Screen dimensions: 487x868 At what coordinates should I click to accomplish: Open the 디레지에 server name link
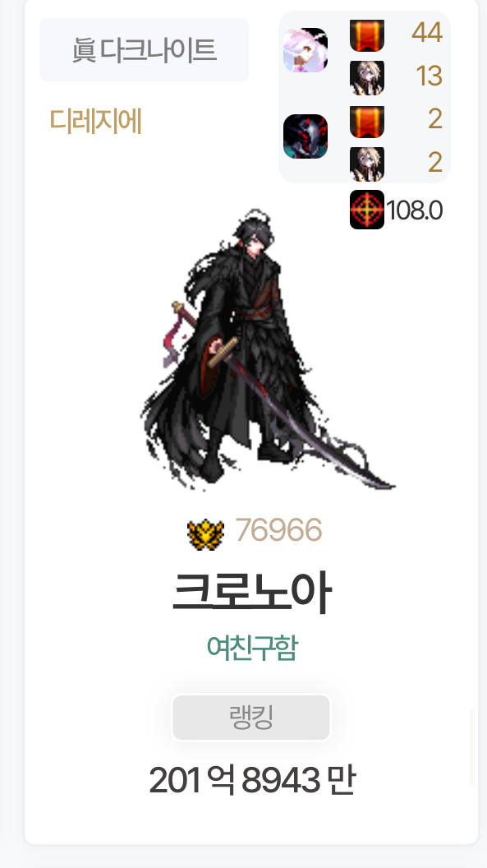point(95,120)
